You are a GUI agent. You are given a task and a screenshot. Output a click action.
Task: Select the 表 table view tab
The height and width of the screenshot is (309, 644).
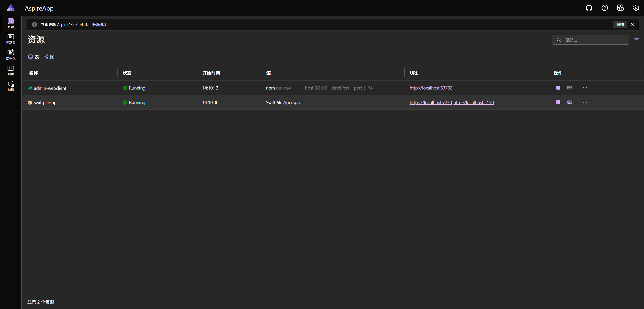[x=34, y=57]
